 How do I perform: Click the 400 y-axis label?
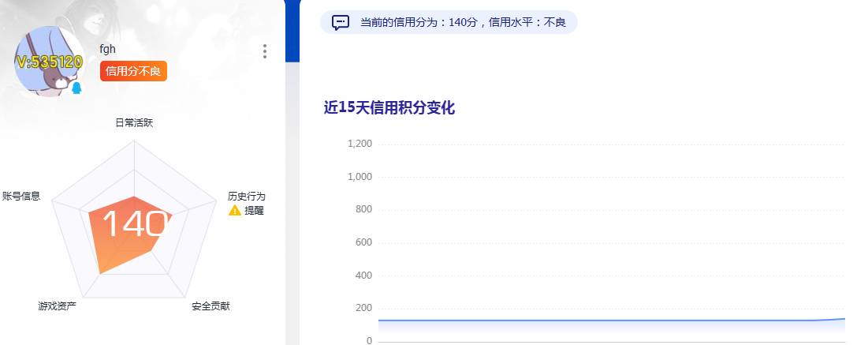(x=363, y=275)
